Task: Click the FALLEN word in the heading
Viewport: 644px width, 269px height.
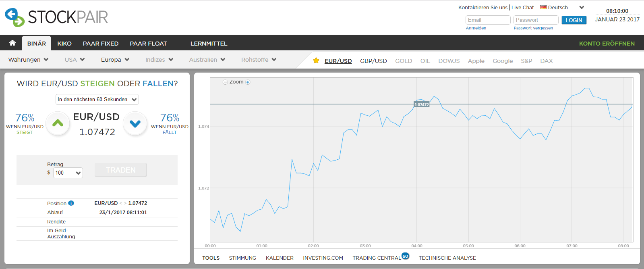Action: pyautogui.click(x=158, y=83)
